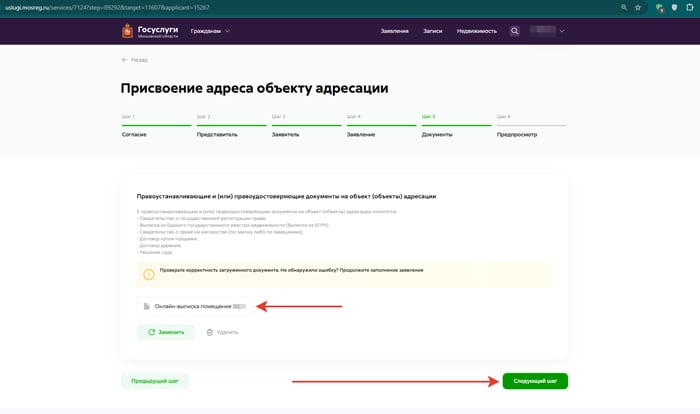Click the page title Присвоение адреса объекту адресации
This screenshot has width=700, height=414.
(x=254, y=88)
